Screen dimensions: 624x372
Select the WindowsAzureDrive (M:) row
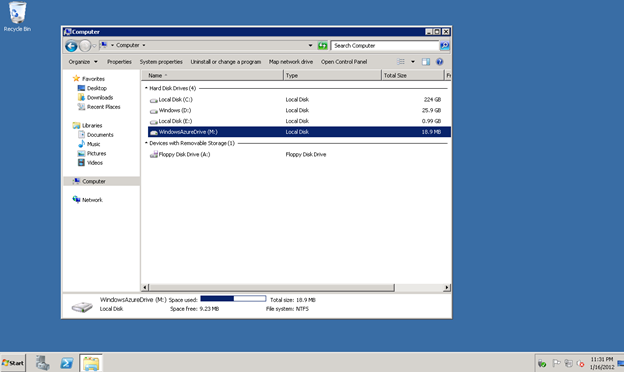pyautogui.click(x=299, y=132)
